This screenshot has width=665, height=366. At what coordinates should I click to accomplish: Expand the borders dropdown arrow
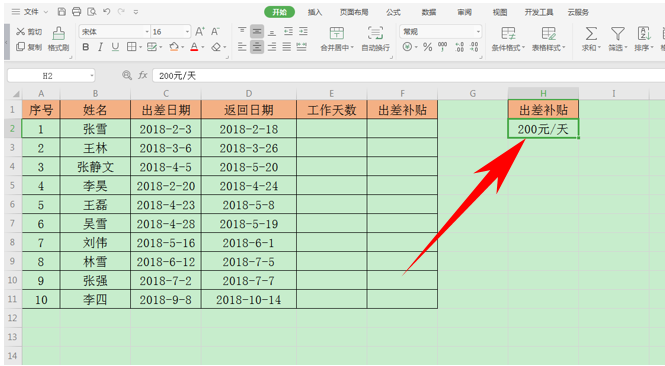click(x=140, y=47)
